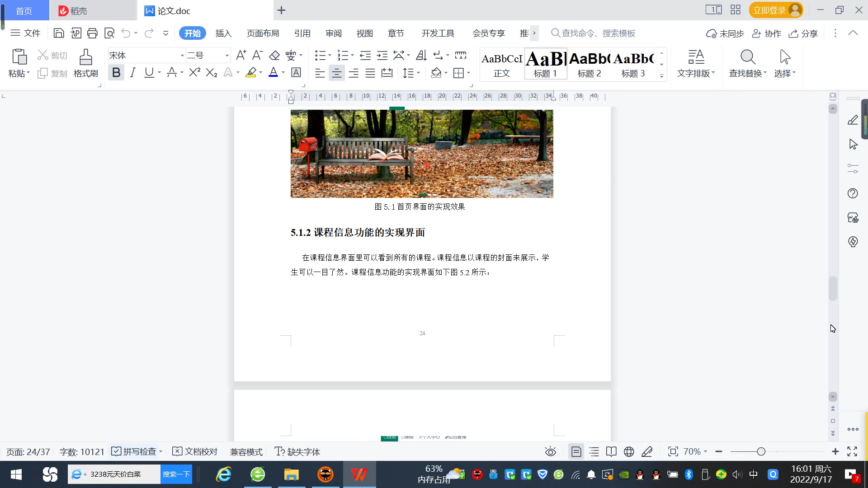868x488 pixels.
Task: Switch to the 插入 ribbon tab
Action: tap(223, 33)
